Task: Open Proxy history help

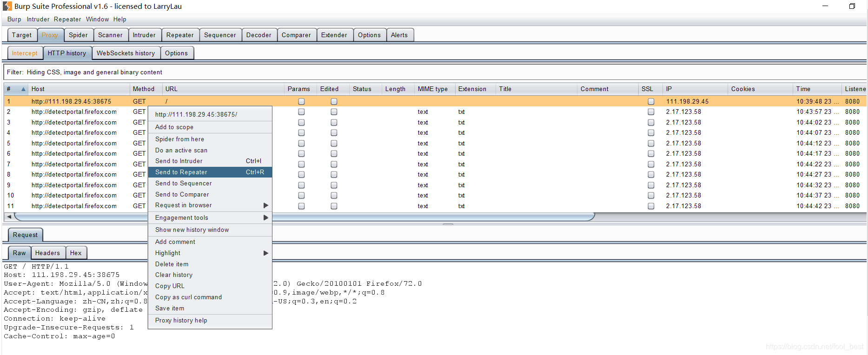Action: [210, 321]
